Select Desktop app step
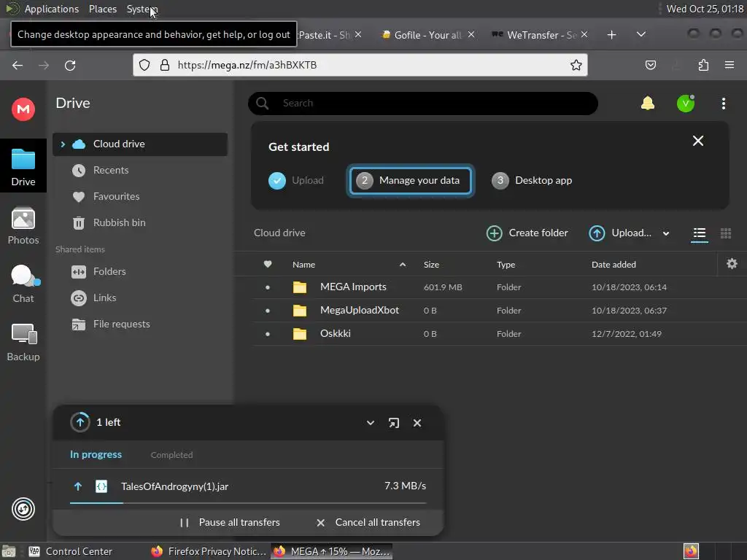 (532, 181)
